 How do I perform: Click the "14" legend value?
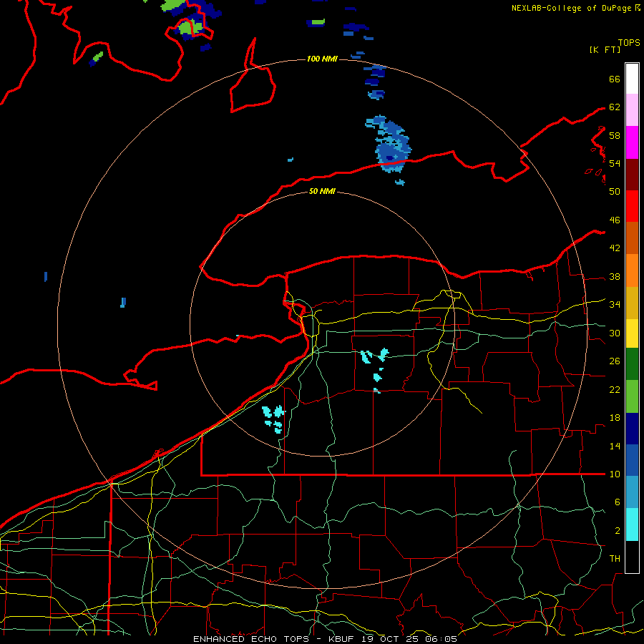[615, 446]
